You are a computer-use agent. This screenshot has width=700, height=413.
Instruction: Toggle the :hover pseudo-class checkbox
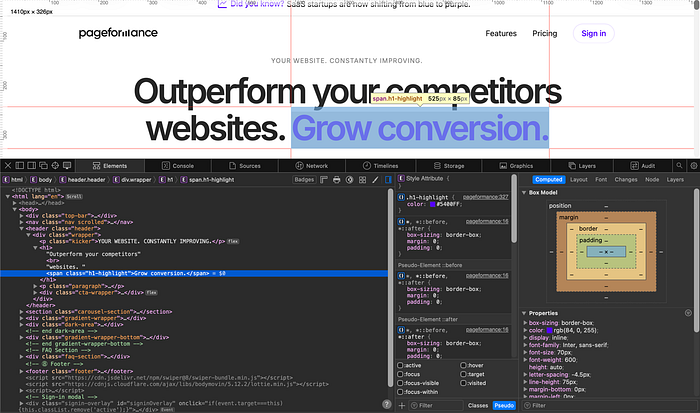tap(463, 365)
